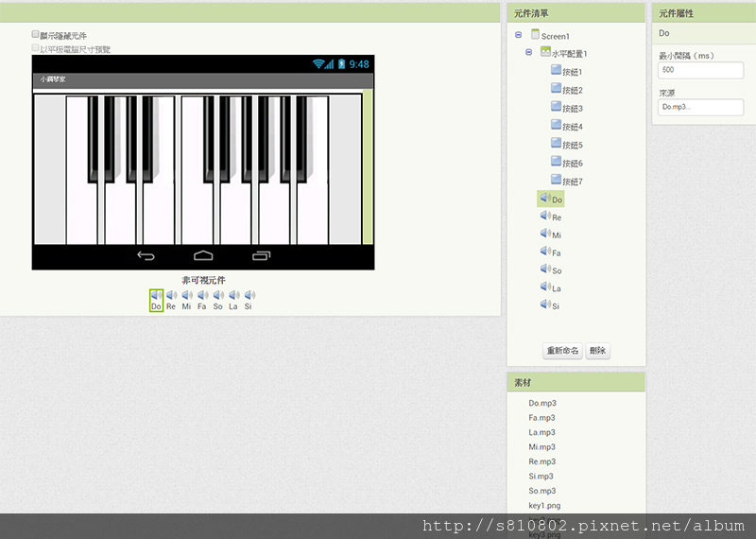
Task: Select the Mi sound component in the tree
Action: pos(551,235)
